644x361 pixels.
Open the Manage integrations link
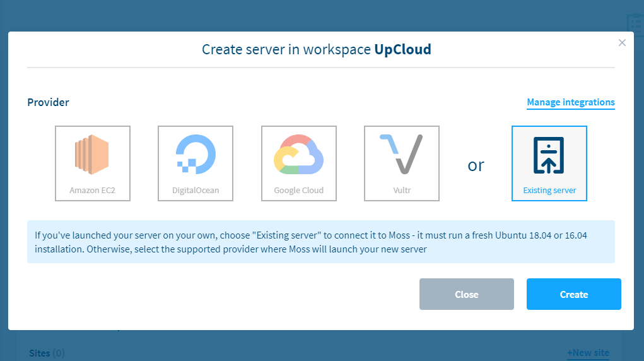(x=570, y=102)
